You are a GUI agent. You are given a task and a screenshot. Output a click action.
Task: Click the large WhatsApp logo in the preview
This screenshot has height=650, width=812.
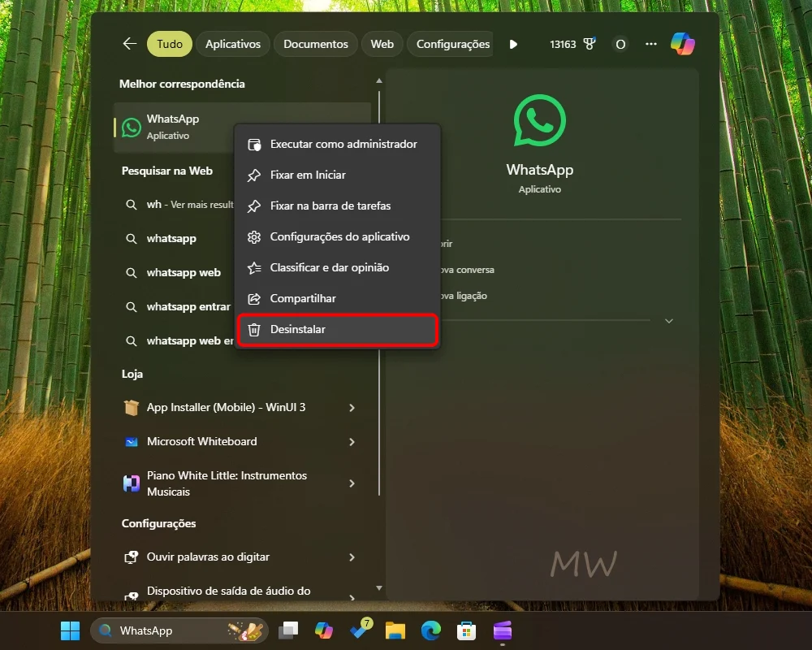540,121
